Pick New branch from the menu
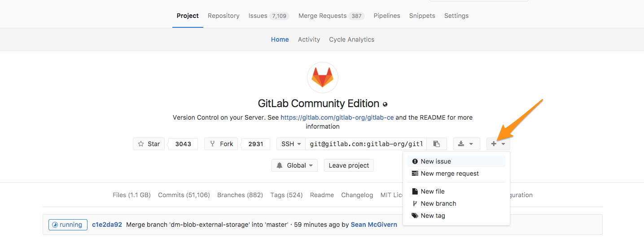 tap(438, 203)
